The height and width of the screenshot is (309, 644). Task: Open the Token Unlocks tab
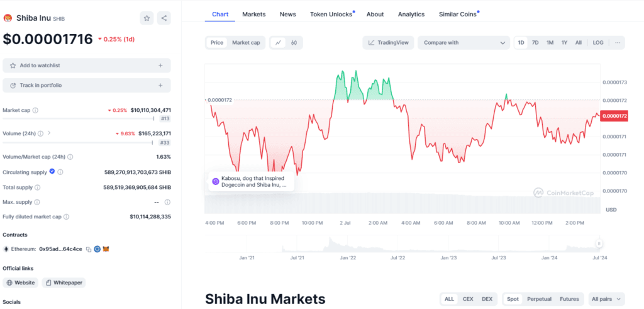[331, 14]
